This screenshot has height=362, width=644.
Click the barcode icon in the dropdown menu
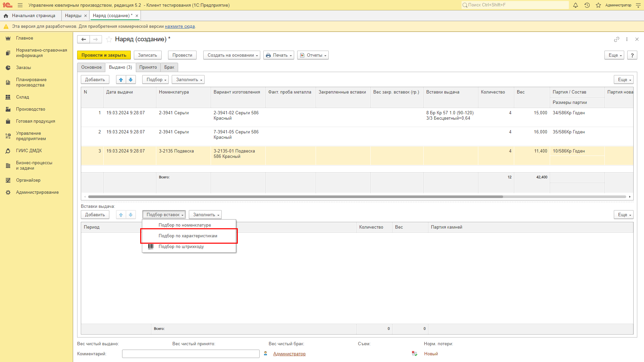[151, 247]
